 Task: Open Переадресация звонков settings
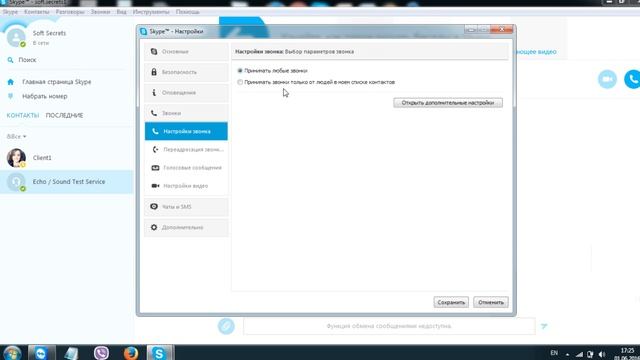(x=186, y=149)
